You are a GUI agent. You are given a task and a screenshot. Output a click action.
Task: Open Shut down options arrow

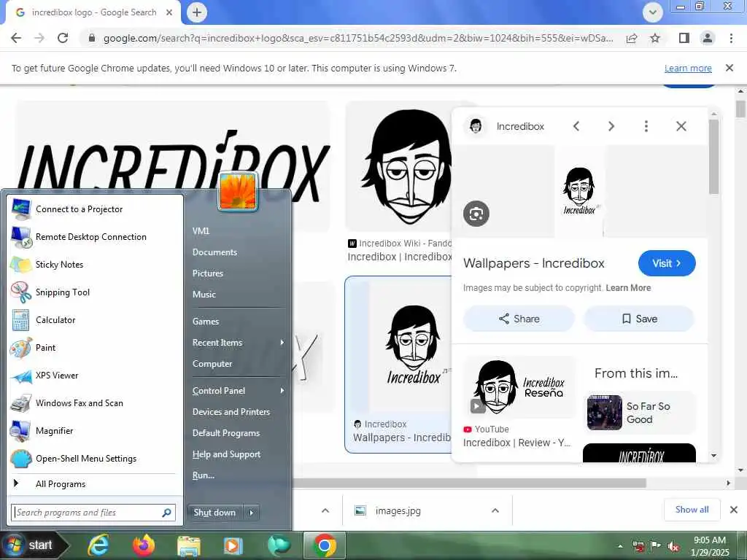[252, 513]
